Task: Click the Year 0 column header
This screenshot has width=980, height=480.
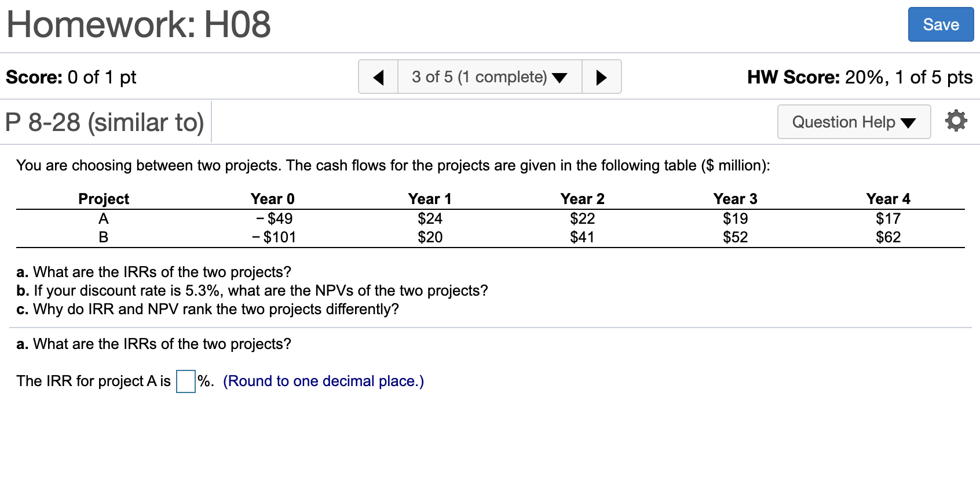Action: [273, 198]
